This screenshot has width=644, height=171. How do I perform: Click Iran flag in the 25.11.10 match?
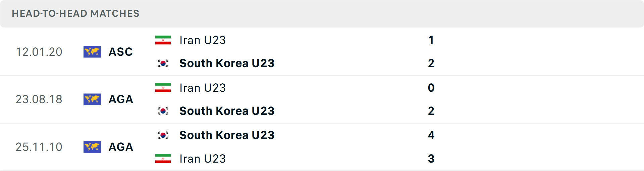click(163, 159)
